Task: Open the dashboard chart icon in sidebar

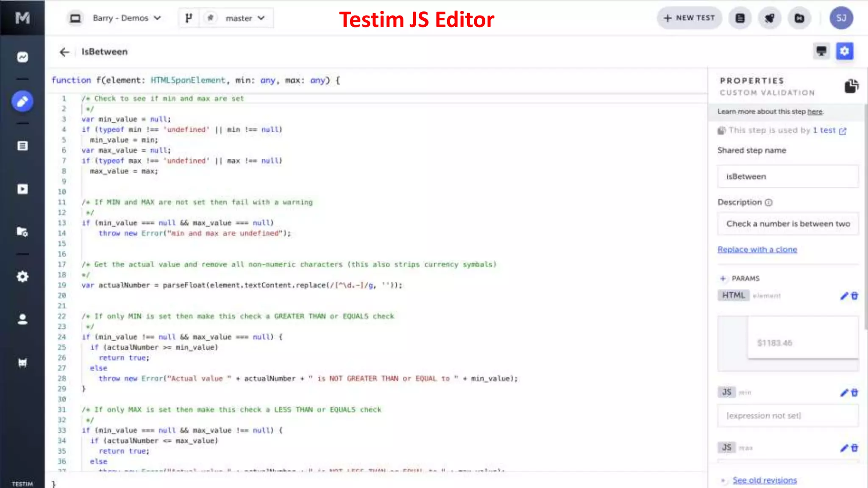Action: tap(22, 57)
